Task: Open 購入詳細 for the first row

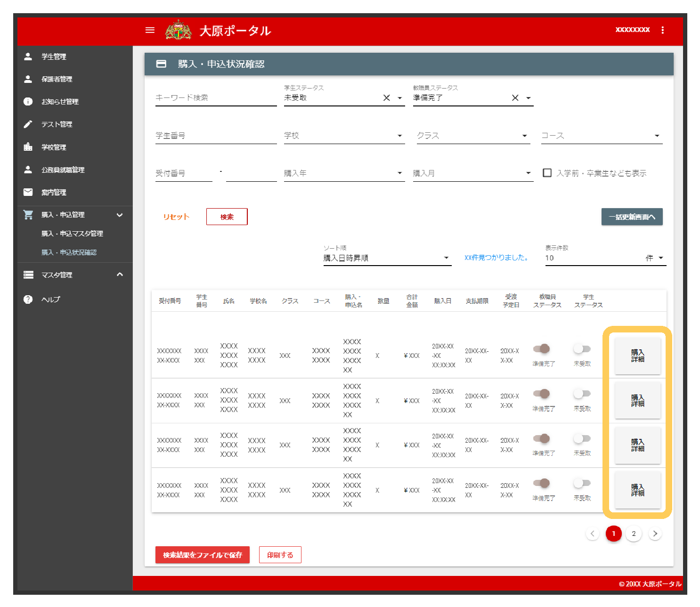Action: (638, 356)
